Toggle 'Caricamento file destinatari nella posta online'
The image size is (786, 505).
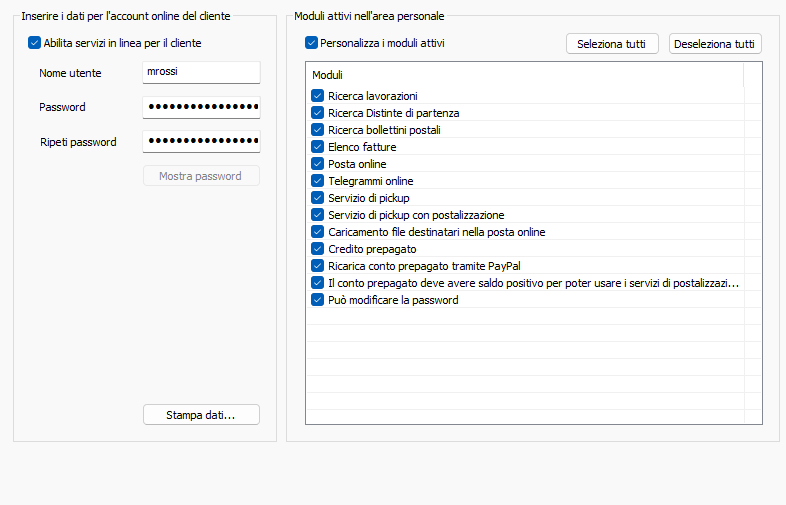(318, 232)
